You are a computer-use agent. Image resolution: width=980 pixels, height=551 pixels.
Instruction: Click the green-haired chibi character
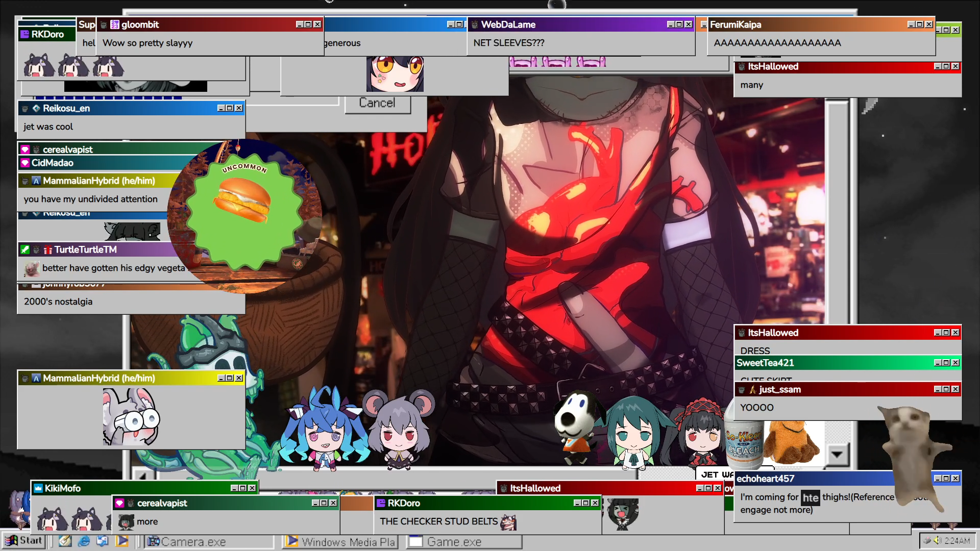click(633, 433)
